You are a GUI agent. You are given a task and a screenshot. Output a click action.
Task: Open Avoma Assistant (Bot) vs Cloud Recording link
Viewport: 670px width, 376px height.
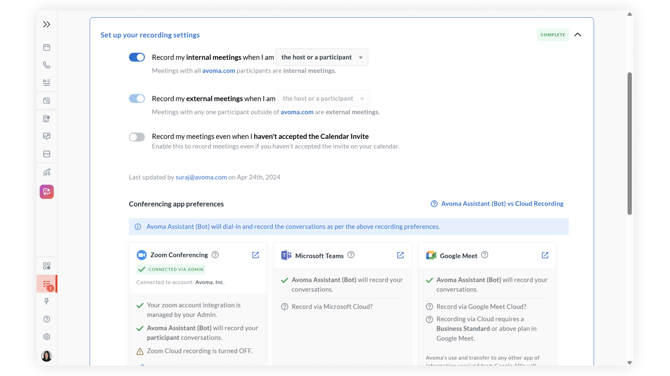pos(497,204)
